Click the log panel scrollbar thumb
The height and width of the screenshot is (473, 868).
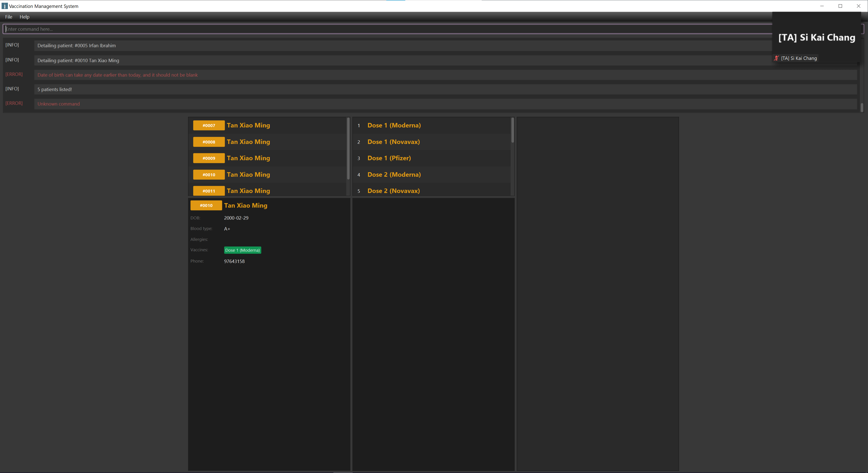click(x=862, y=108)
